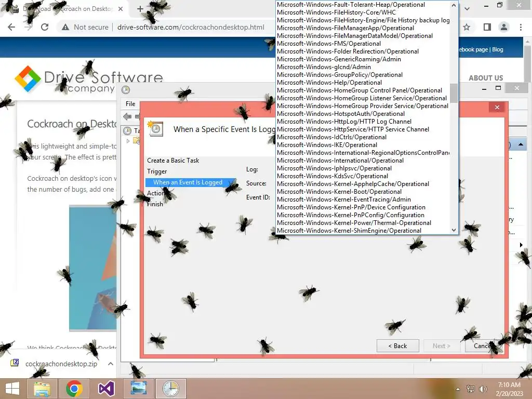The image size is (532, 399).
Task: Open a new Chrome tab
Action: [x=140, y=9]
